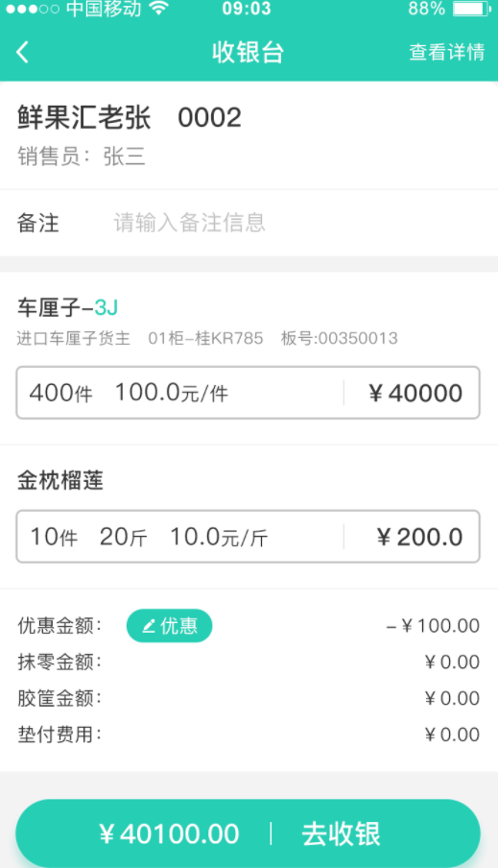Tap the 车厘子-3J product title
This screenshot has width=498, height=868.
pyautogui.click(x=67, y=307)
